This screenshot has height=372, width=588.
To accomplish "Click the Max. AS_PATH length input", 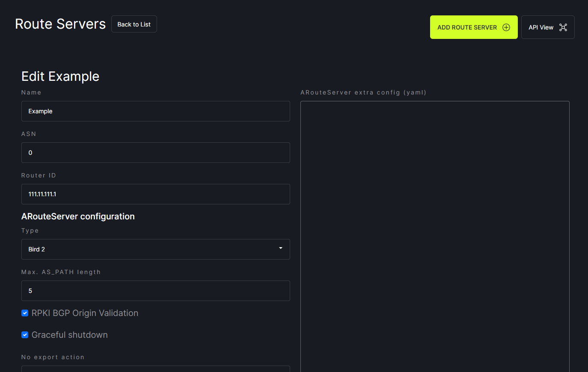I will [x=155, y=291].
